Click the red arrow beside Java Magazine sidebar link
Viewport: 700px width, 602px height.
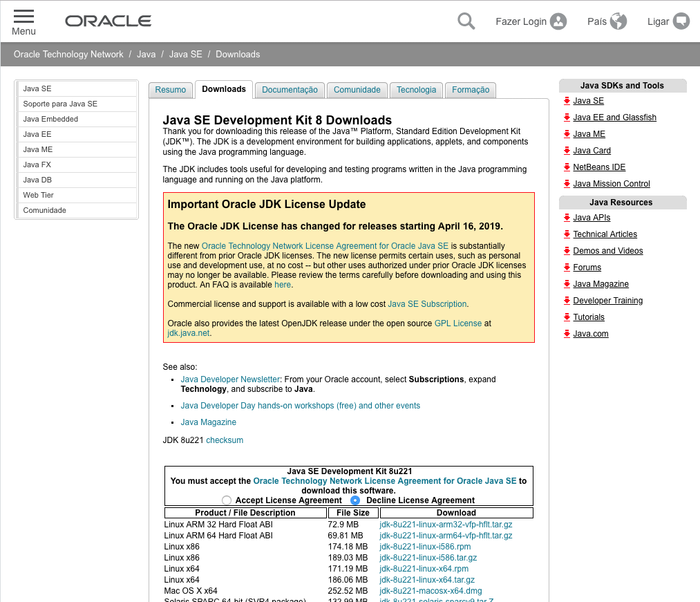pyautogui.click(x=567, y=283)
